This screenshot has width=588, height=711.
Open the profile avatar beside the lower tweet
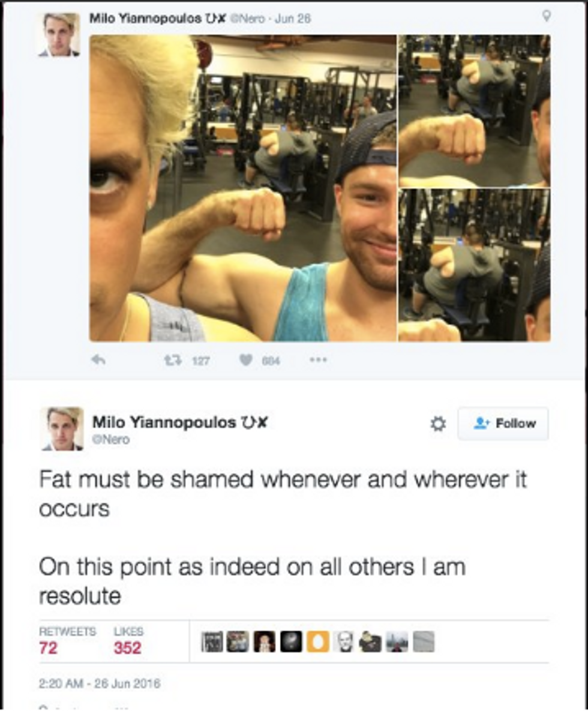click(x=62, y=429)
